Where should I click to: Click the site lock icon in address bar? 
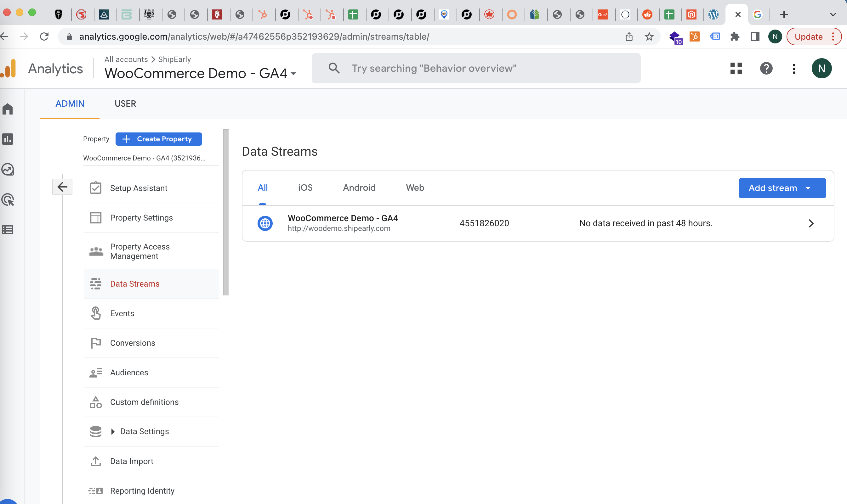point(69,36)
